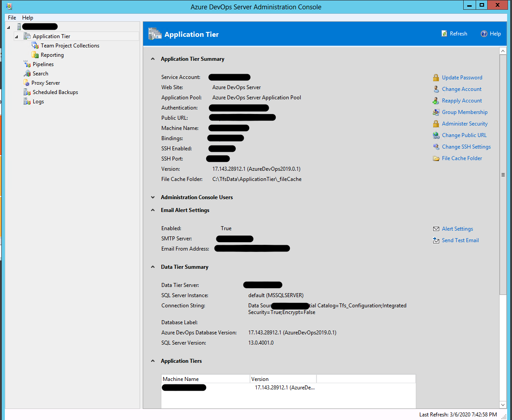
Task: Click the scrollbar down arrow
Action: click(x=503, y=404)
